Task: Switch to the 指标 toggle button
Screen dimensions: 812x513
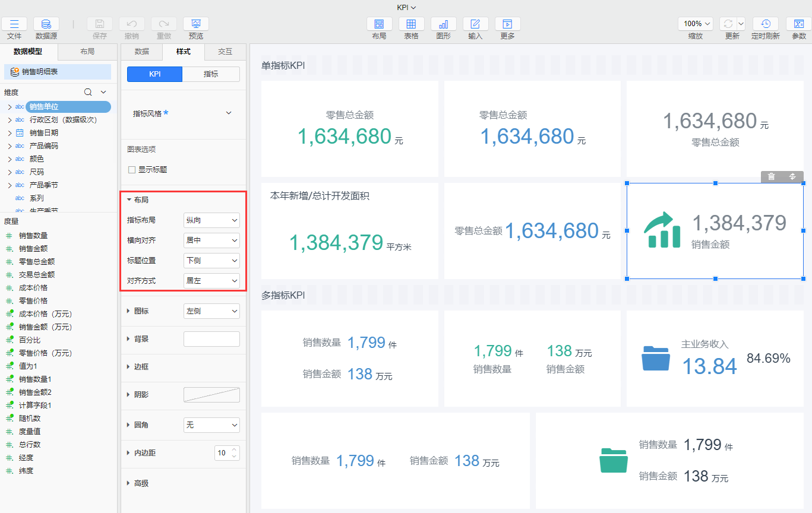Action: click(211, 74)
